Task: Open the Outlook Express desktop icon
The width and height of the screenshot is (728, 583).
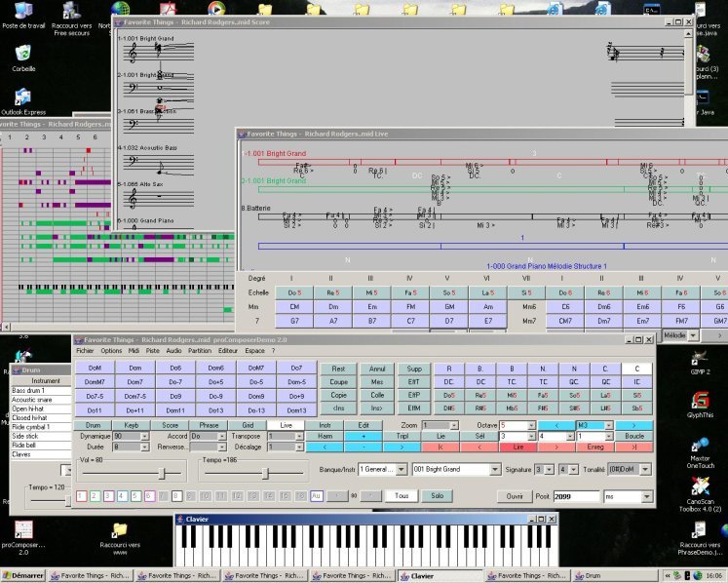Action: point(23,101)
